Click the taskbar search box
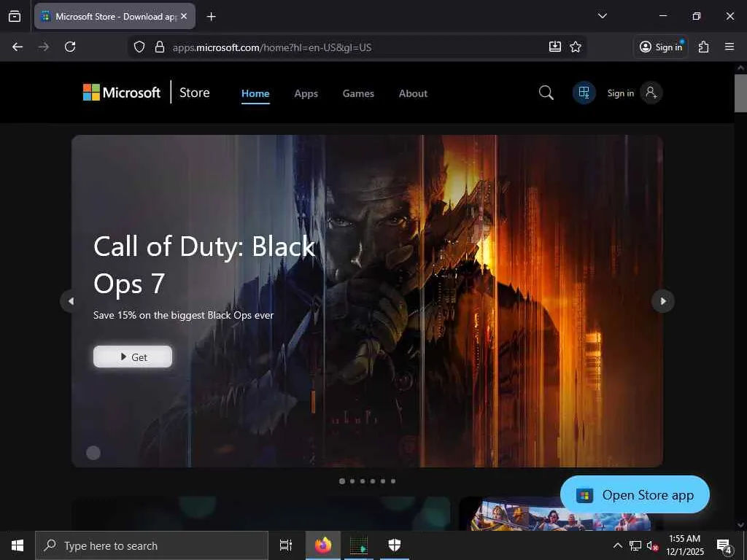This screenshot has height=560, width=747. pos(152,545)
